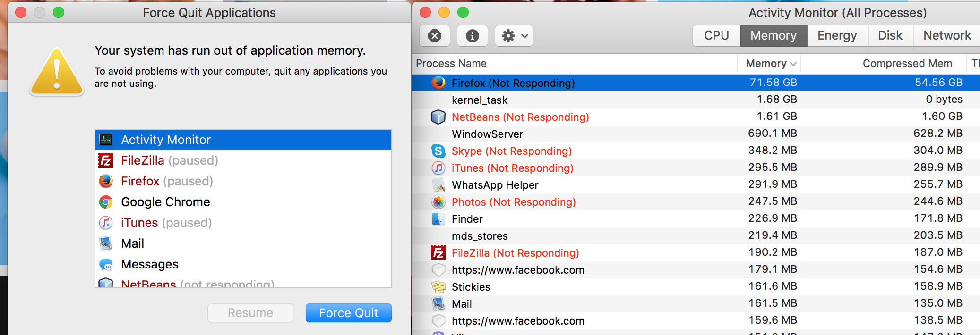The width and height of the screenshot is (980, 335).
Task: Switch to the CPU tab
Action: pos(716,35)
